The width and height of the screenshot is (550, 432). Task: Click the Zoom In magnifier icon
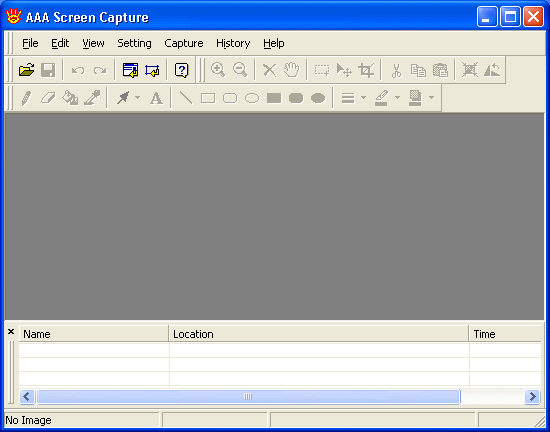(218, 69)
